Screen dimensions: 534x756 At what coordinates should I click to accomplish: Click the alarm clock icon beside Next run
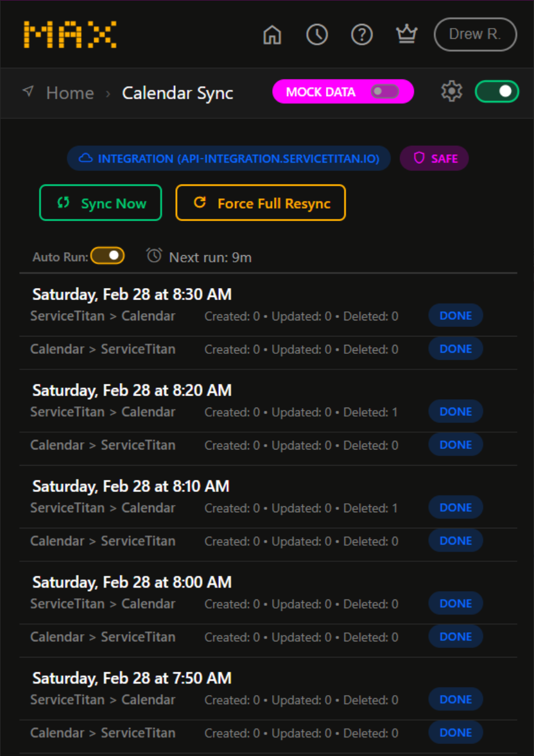(154, 255)
